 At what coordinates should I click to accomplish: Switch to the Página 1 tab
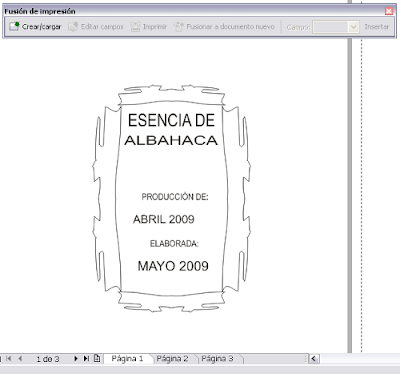(x=127, y=359)
